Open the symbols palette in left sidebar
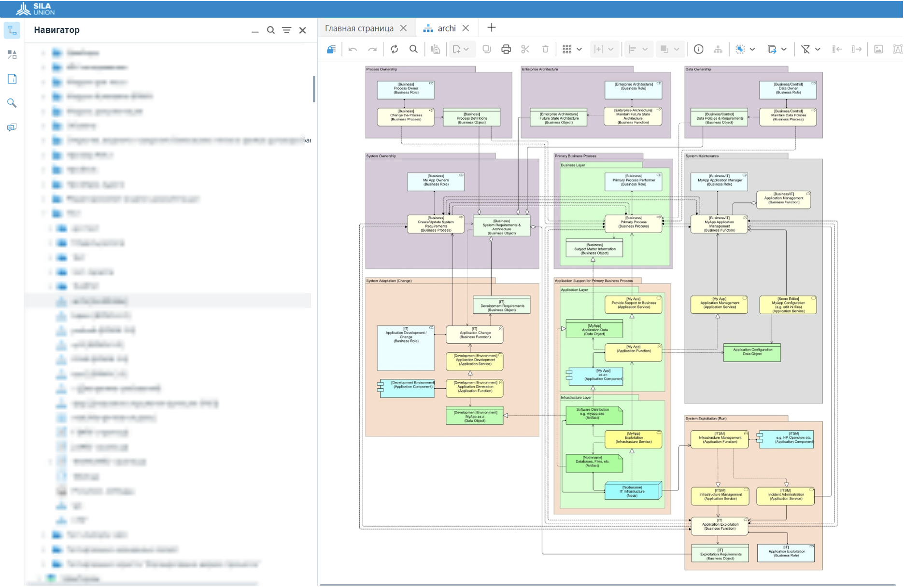904x588 pixels. tap(12, 55)
